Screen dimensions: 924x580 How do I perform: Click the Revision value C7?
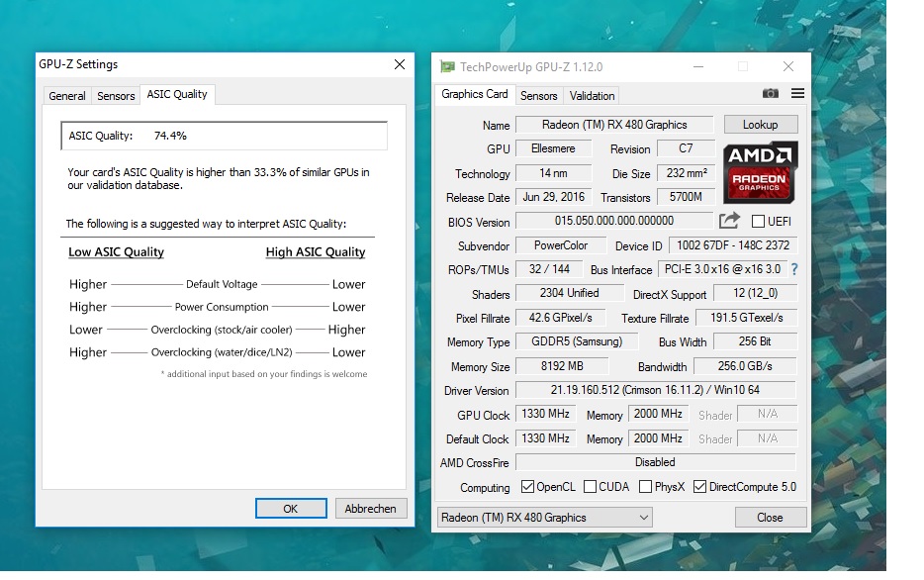pyautogui.click(x=686, y=148)
